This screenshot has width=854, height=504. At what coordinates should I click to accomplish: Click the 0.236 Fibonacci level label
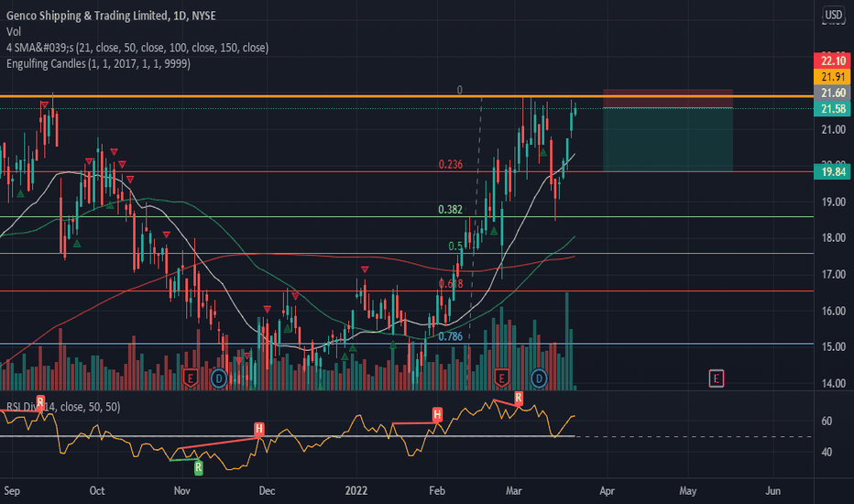click(x=451, y=165)
